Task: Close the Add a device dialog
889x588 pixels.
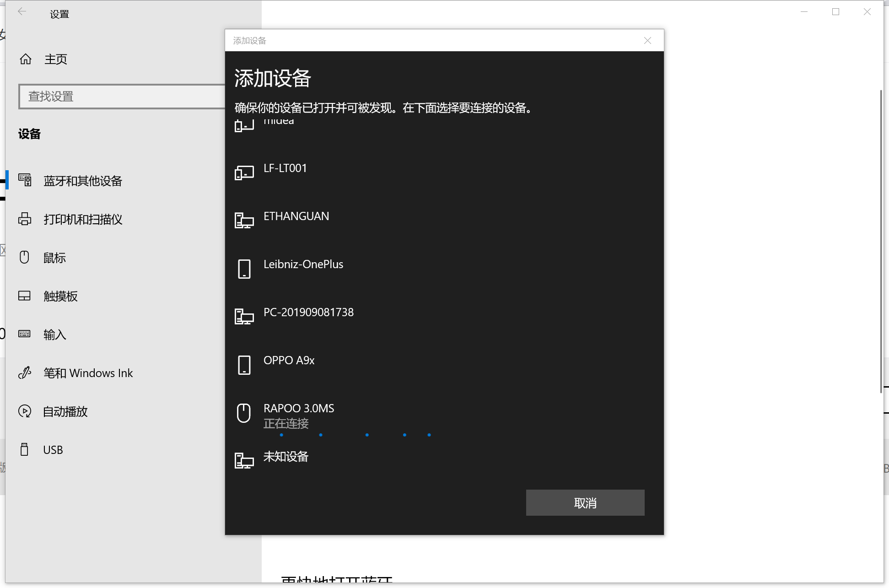Action: pyautogui.click(x=647, y=41)
